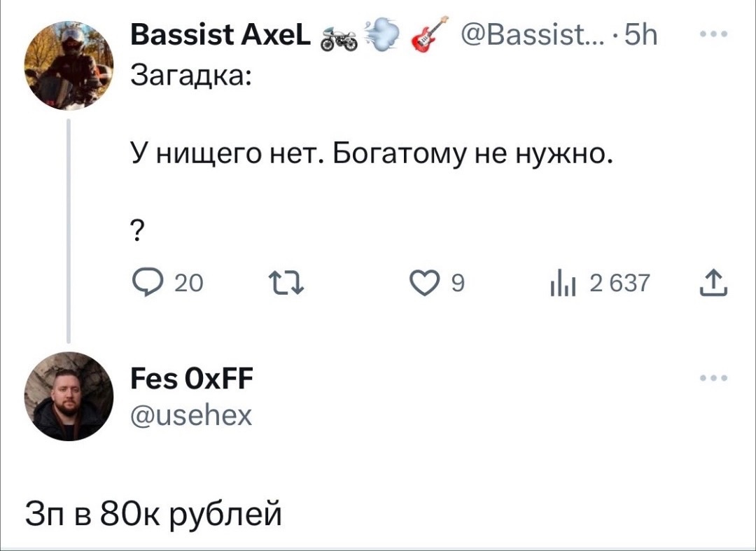The height and width of the screenshot is (551, 756).
Task: Visit the @usehex handle
Action: click(x=190, y=416)
